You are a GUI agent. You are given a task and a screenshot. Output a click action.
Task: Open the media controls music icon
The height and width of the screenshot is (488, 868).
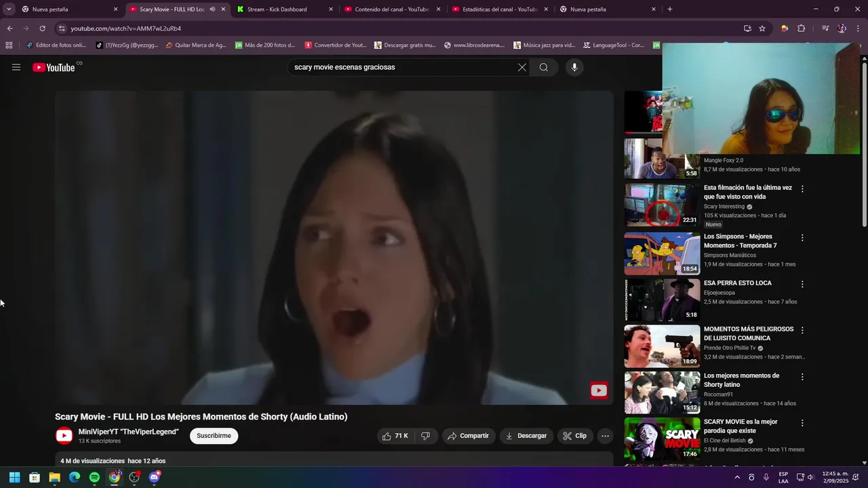(x=825, y=28)
